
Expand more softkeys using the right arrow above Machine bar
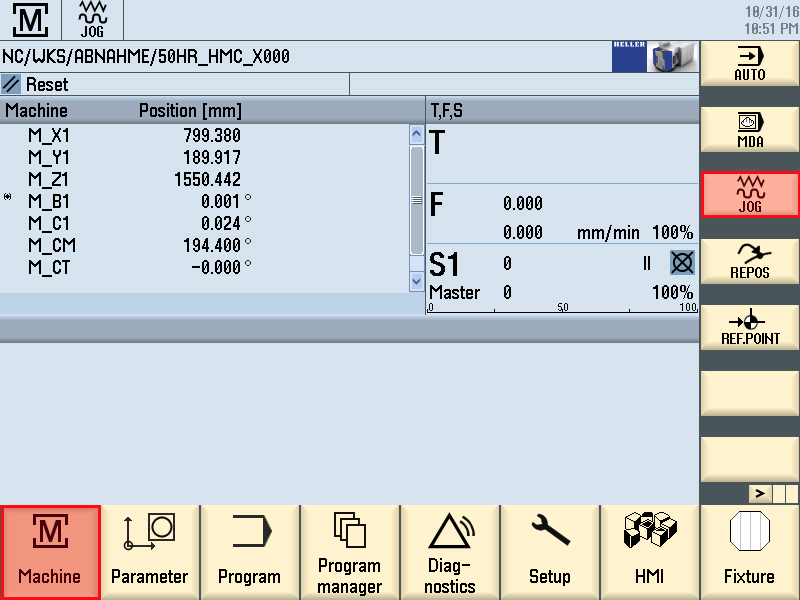pos(761,491)
